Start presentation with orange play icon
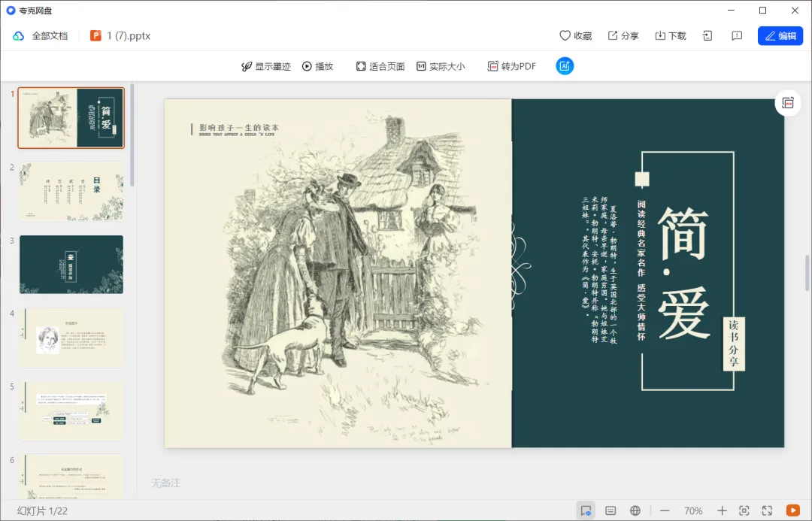The image size is (812, 521). click(793, 510)
